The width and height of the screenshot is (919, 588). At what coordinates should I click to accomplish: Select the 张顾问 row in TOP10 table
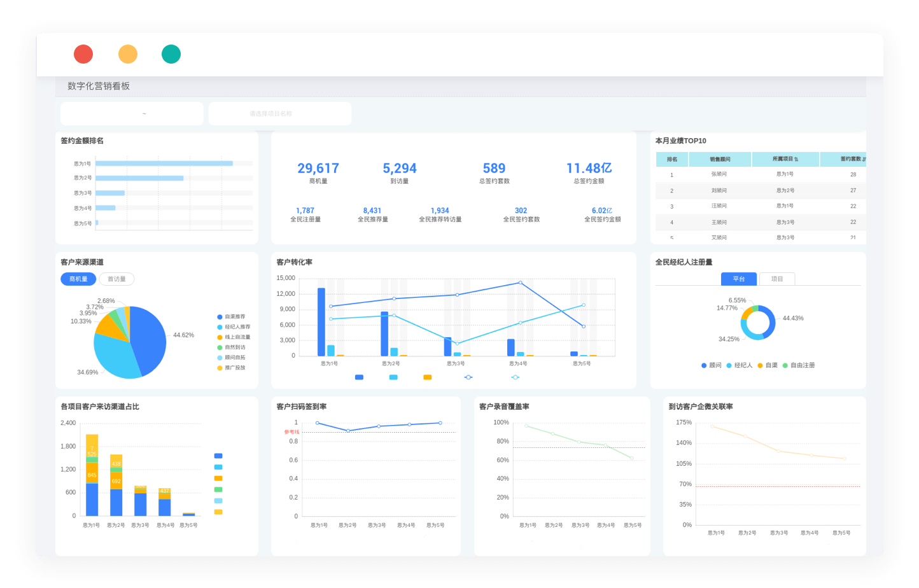coord(761,174)
